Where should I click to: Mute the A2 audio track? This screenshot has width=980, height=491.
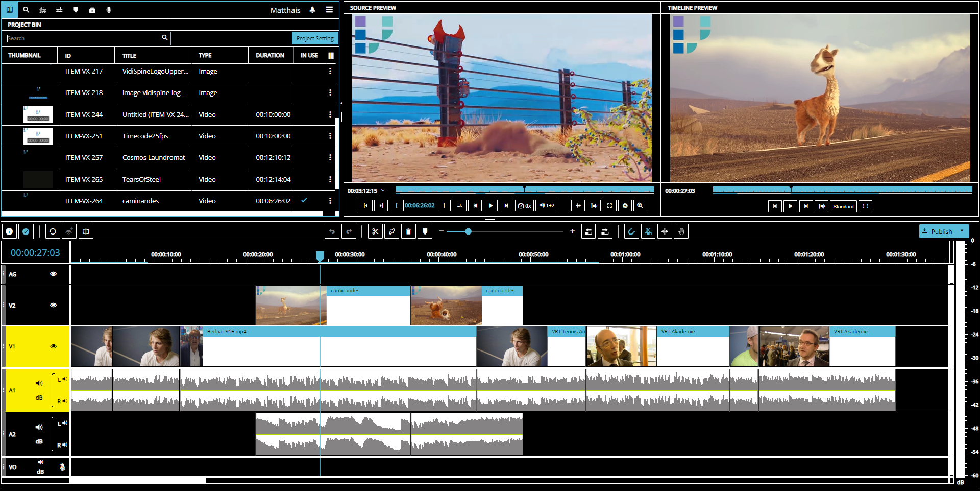(x=39, y=427)
